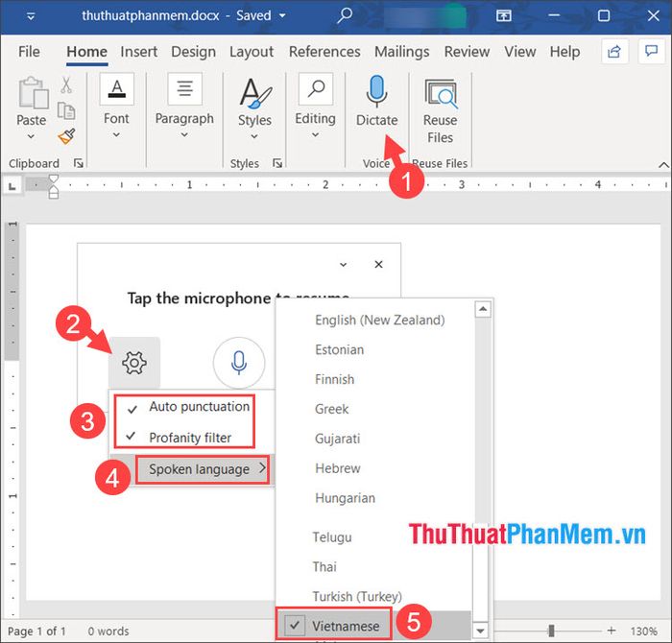
Task: Select Thai from language list
Action: 324,567
